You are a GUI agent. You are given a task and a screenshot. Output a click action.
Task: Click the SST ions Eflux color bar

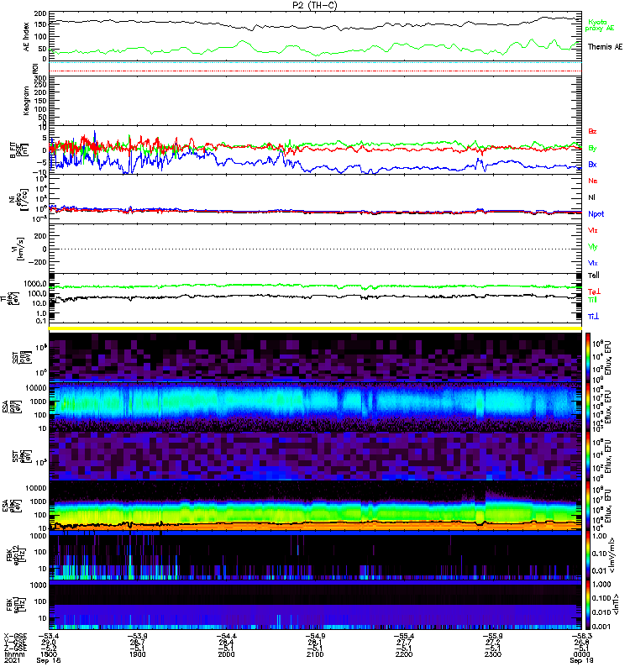tap(587, 357)
